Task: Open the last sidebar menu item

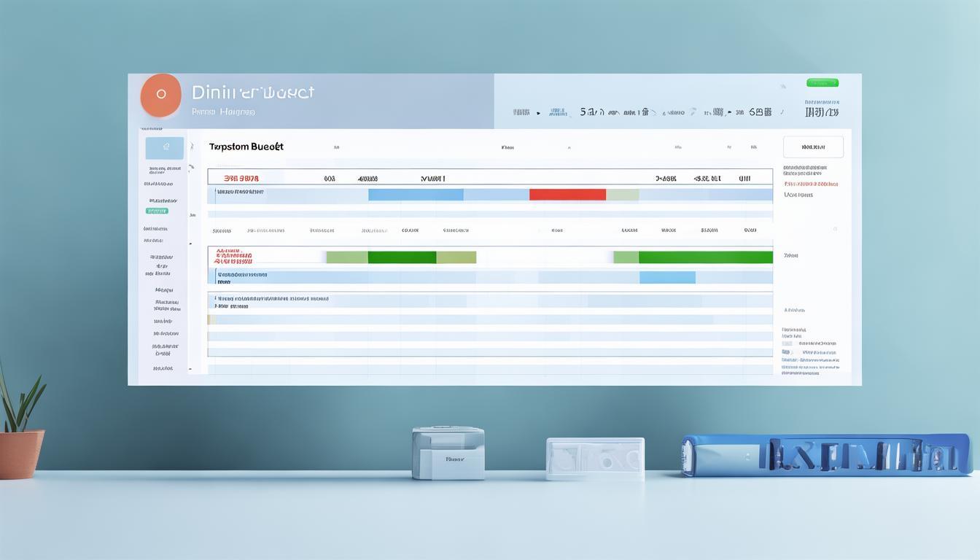Action: tap(163, 368)
